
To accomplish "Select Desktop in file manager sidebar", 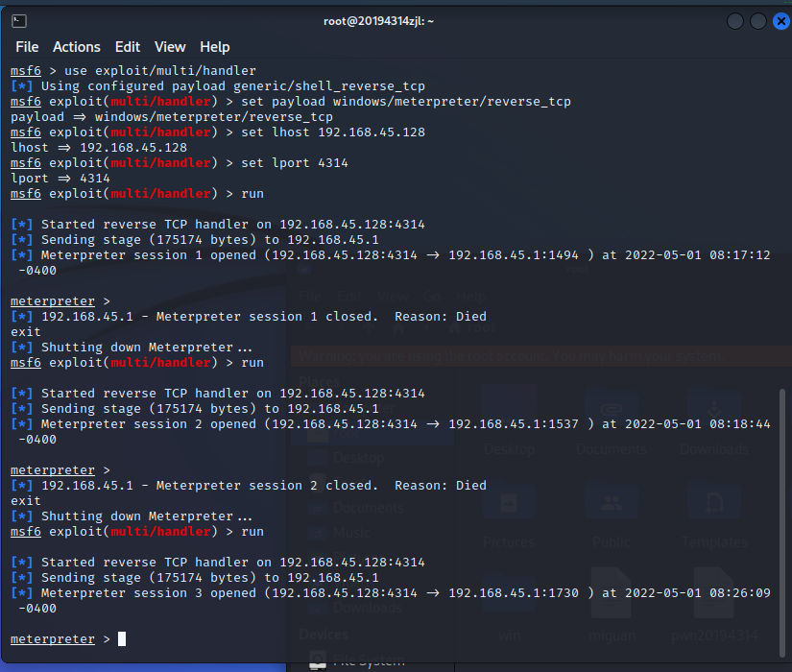I will (x=359, y=458).
